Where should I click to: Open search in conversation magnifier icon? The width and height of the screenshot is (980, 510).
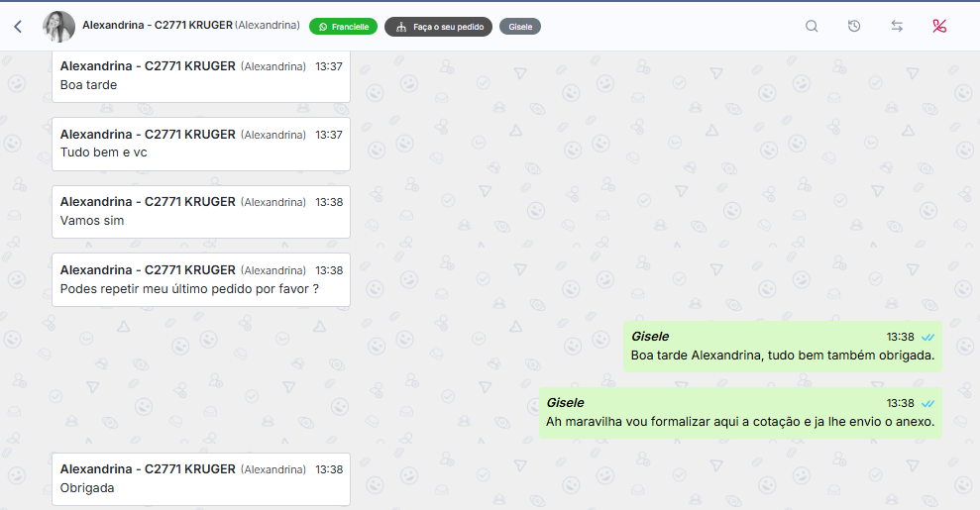click(812, 27)
